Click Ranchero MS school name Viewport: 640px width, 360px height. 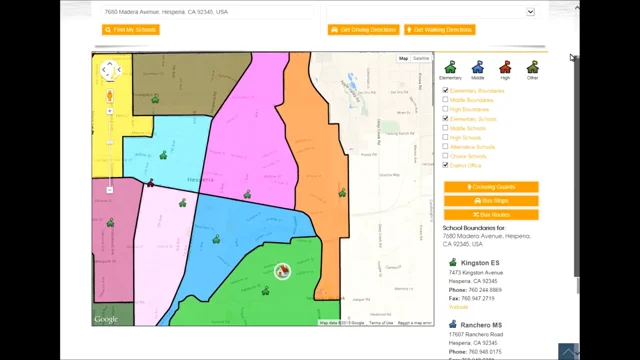(x=481, y=325)
